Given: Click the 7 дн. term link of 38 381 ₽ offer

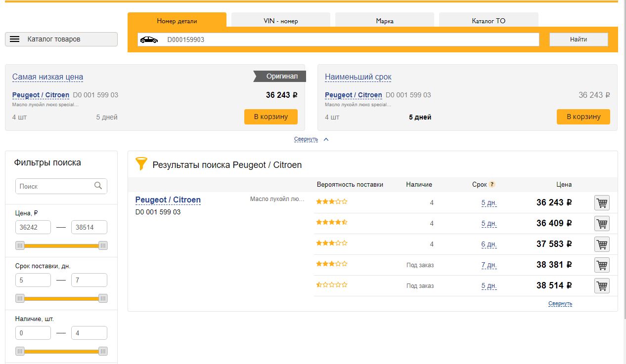Looking at the screenshot, I should pos(489,265).
